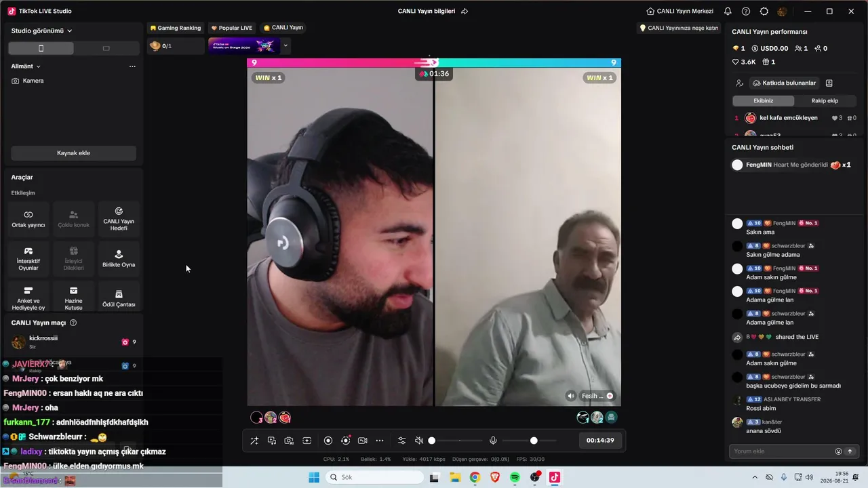
Task: Open the magic wand effects tool
Action: tap(254, 441)
